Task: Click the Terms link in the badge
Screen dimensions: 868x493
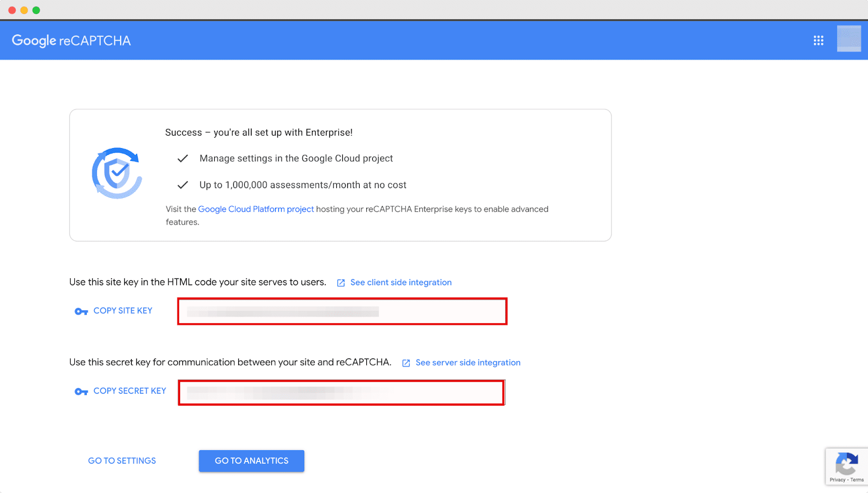Action: (857, 479)
